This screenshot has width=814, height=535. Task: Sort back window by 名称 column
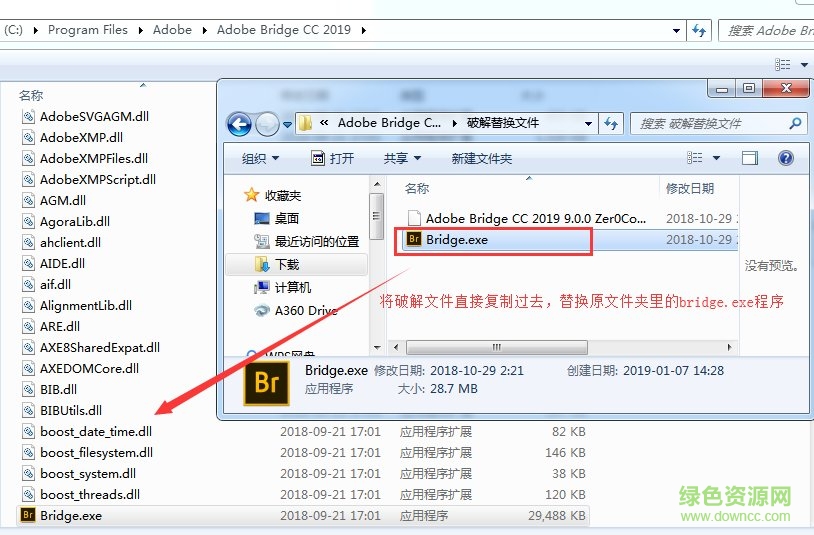(x=31, y=95)
